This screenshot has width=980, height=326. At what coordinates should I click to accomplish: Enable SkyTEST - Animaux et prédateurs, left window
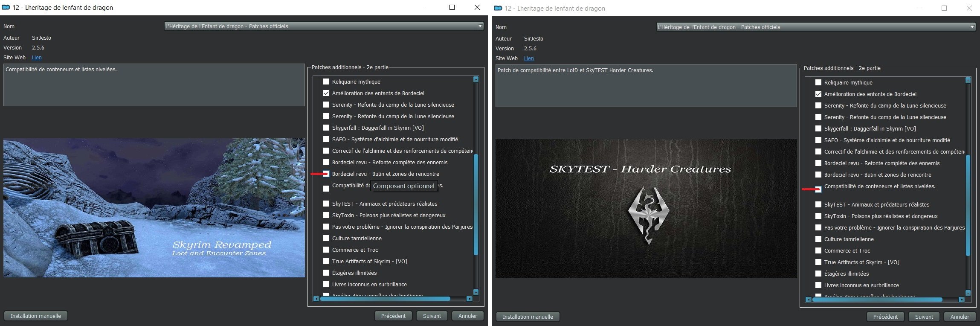(x=326, y=204)
